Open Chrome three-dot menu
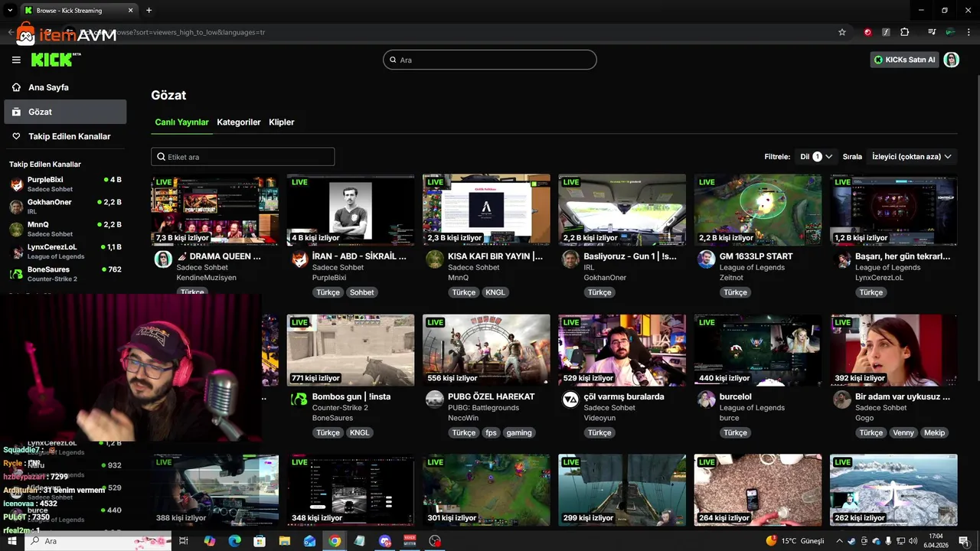 [x=968, y=32]
